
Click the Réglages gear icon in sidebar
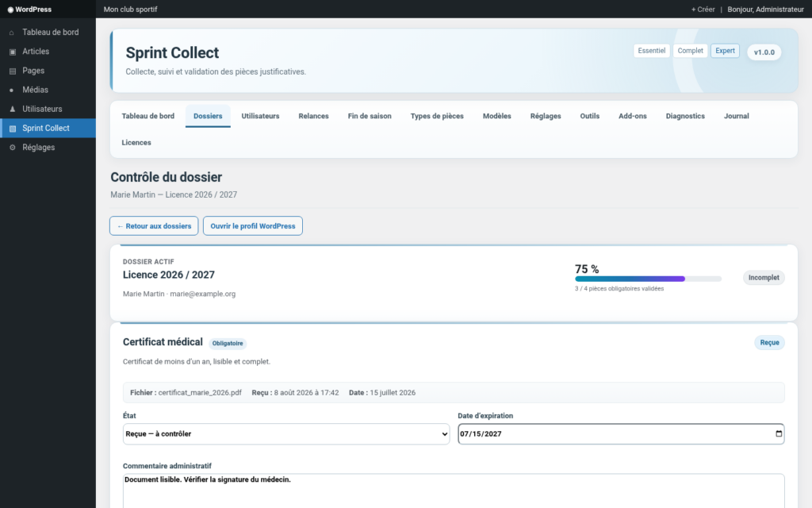click(13, 148)
